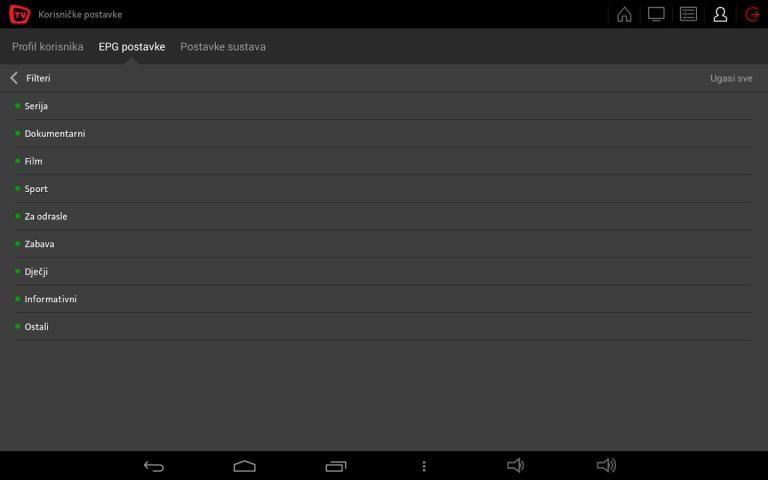Raise volume with the louder speaker icon
Image resolution: width=768 pixels, height=480 pixels.
[x=606, y=465]
